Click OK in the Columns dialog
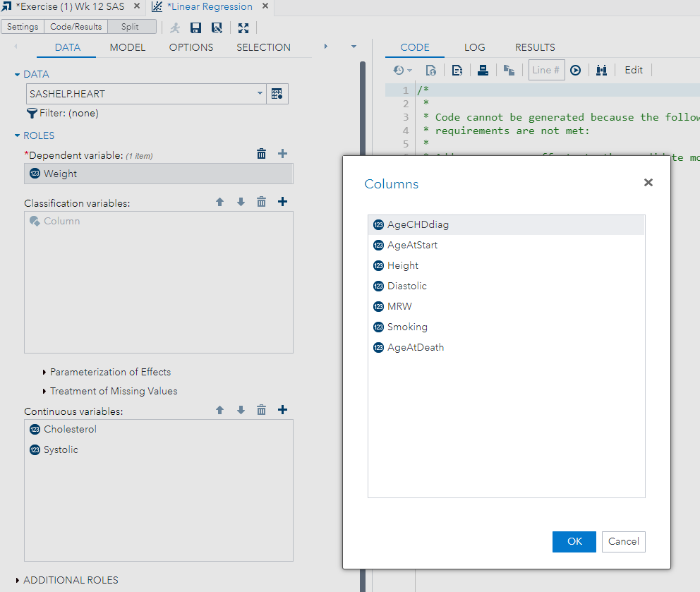The image size is (700, 592). tap(574, 541)
